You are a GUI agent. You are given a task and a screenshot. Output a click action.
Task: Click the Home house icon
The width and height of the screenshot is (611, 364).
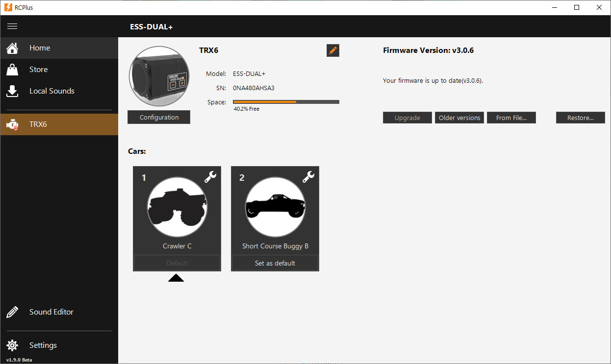(12, 48)
